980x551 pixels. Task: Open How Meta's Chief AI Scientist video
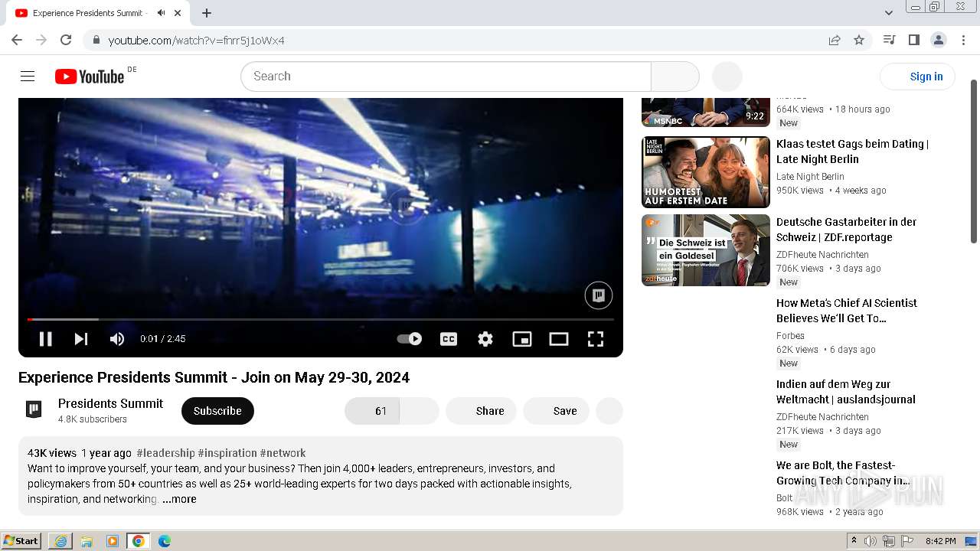846,311
